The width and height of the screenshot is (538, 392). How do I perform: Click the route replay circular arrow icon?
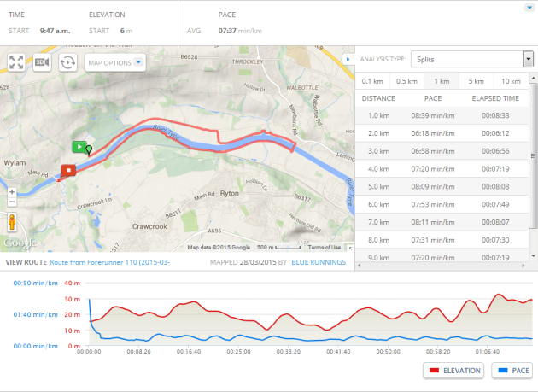click(x=68, y=62)
